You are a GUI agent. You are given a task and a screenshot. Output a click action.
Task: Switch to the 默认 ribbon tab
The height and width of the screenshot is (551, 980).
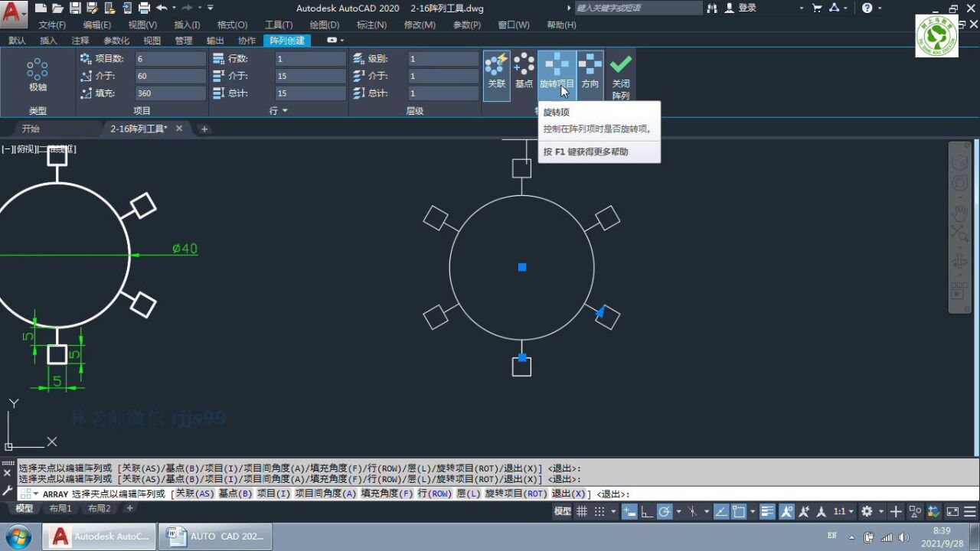(17, 41)
